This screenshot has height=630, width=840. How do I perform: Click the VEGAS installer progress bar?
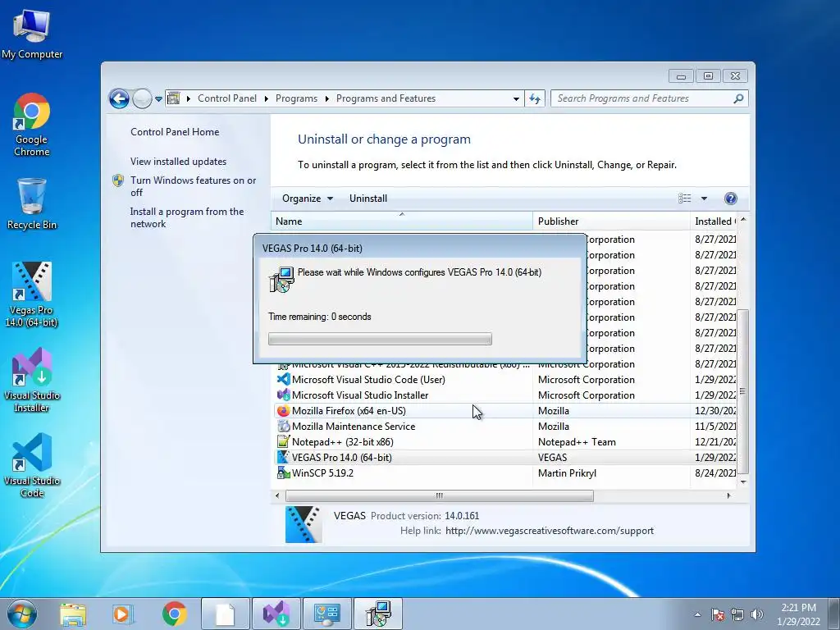(x=380, y=339)
